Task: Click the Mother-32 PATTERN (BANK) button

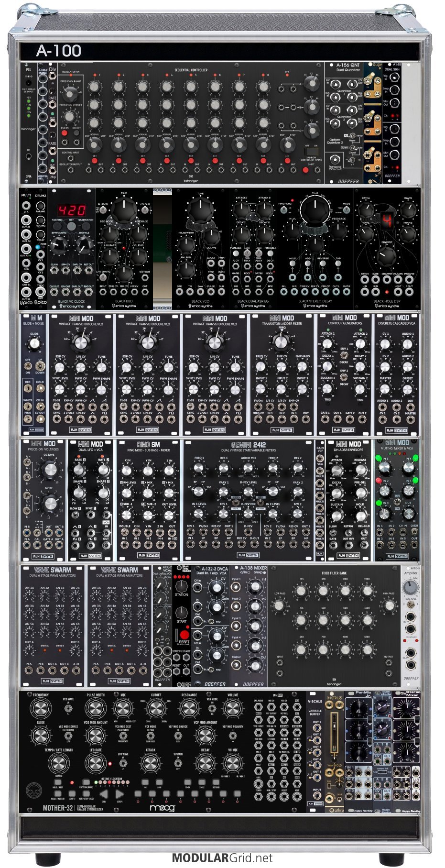Action: (x=87, y=783)
